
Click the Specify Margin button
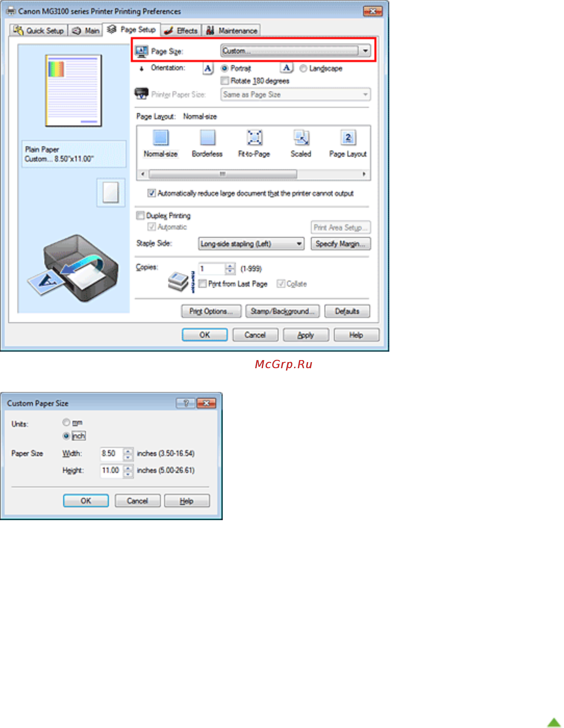(x=341, y=244)
